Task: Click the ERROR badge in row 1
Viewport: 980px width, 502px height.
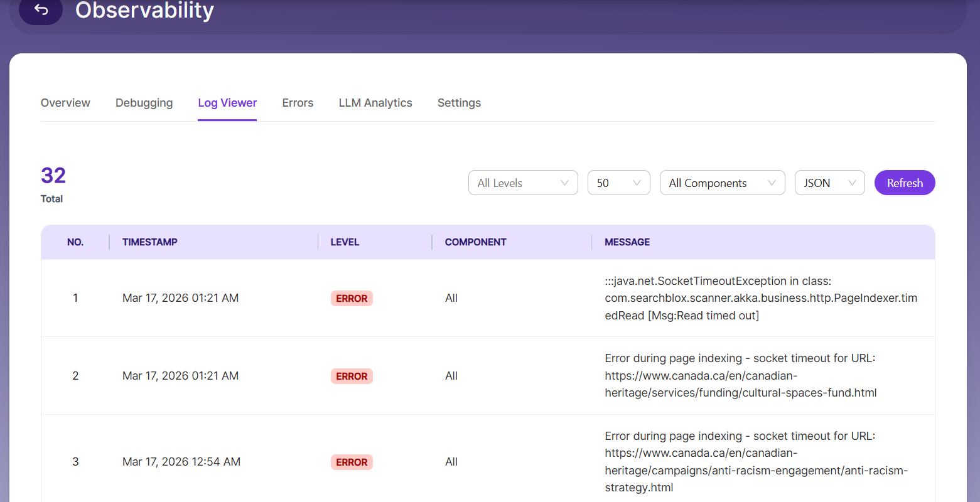Action: [x=352, y=299]
